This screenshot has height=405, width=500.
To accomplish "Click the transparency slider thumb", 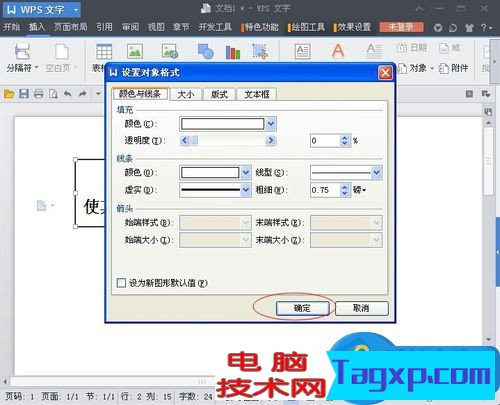I will [x=195, y=141].
